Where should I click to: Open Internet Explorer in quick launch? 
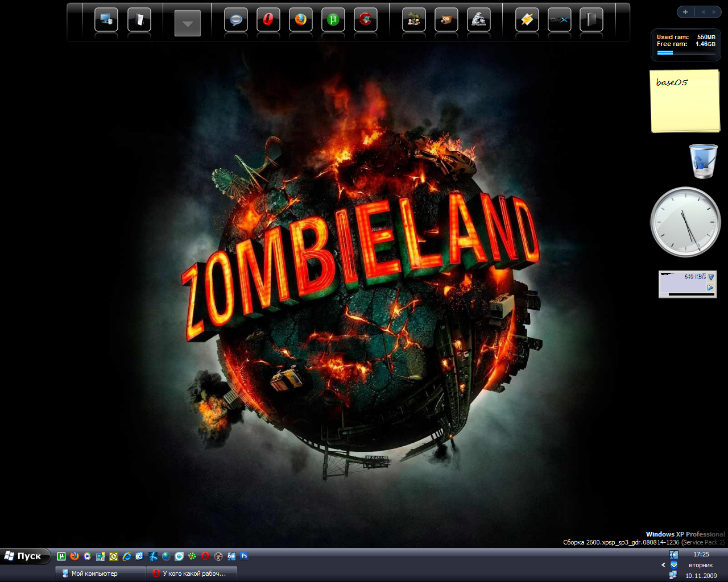click(x=127, y=556)
